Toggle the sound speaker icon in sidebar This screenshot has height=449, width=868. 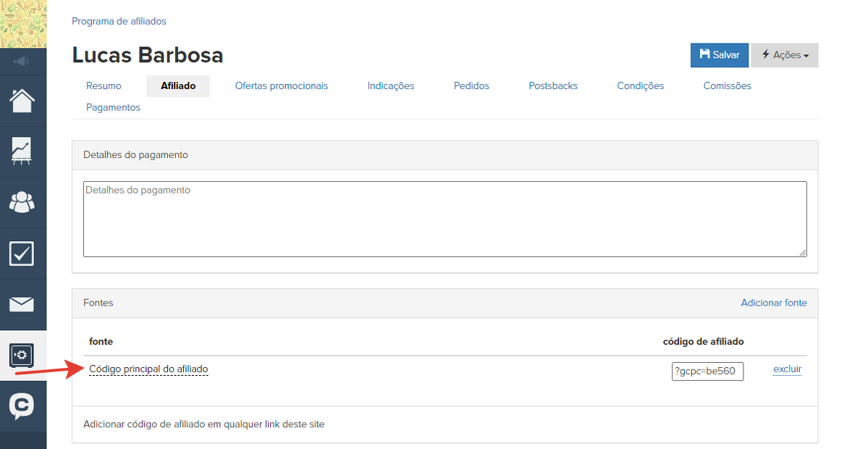click(22, 62)
